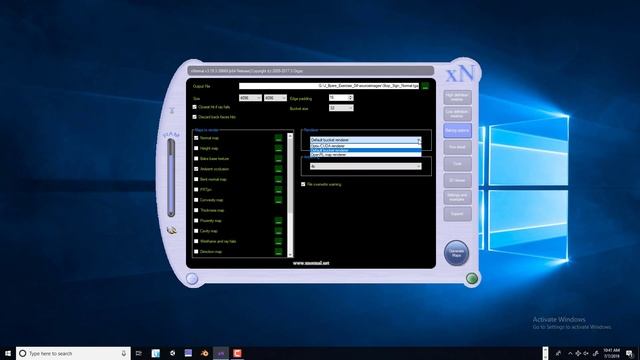The height and width of the screenshot is (360, 640).
Task: Click the maps list vertical scrollbar
Action: [290, 194]
